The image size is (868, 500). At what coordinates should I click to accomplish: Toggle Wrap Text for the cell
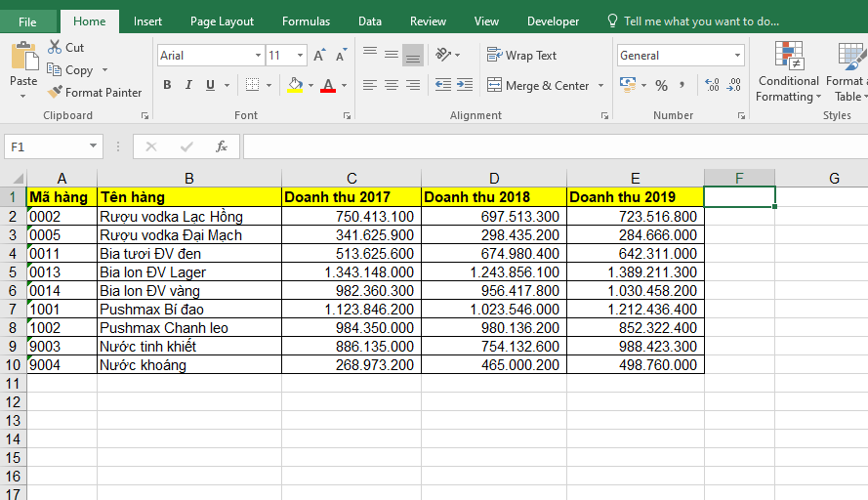tap(521, 56)
